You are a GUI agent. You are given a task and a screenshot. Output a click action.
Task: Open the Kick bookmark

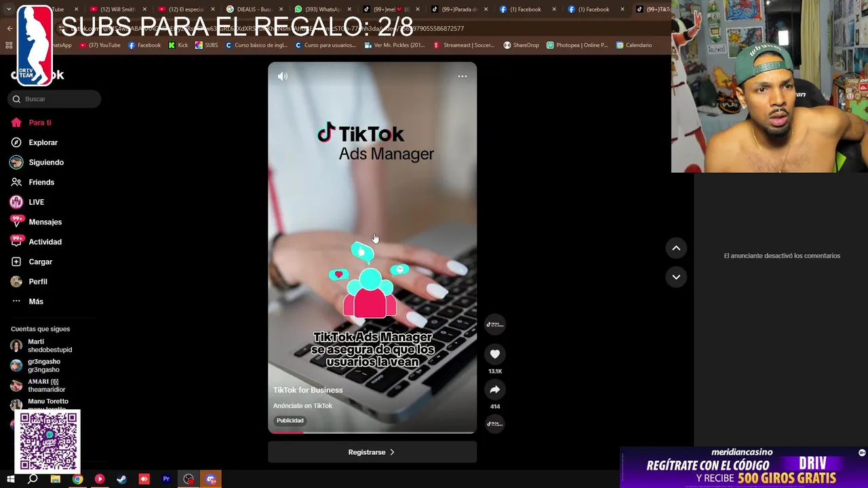(178, 45)
